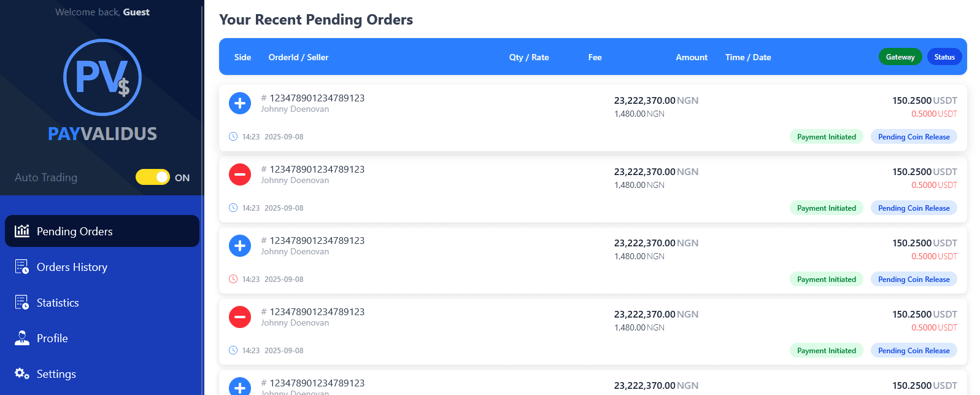Image resolution: width=980 pixels, height=395 pixels.
Task: Turn off the Auto Trading switch
Action: point(153,177)
